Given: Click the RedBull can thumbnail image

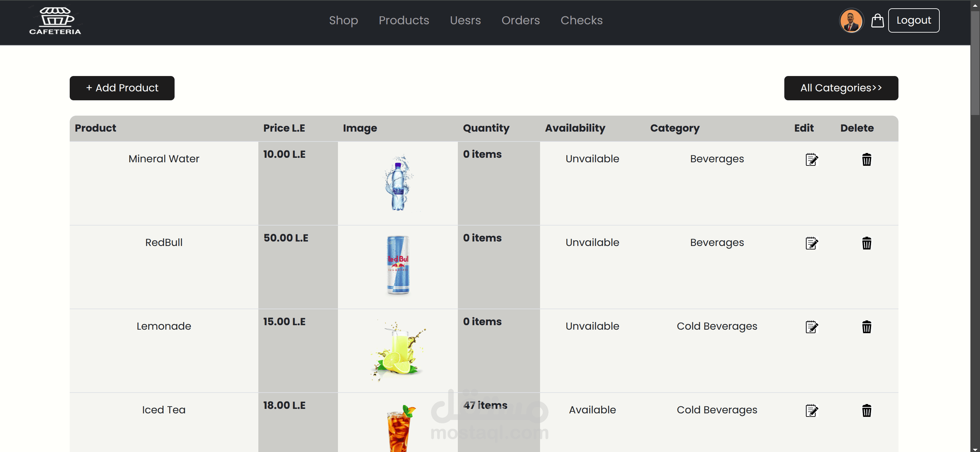Looking at the screenshot, I should point(397,265).
